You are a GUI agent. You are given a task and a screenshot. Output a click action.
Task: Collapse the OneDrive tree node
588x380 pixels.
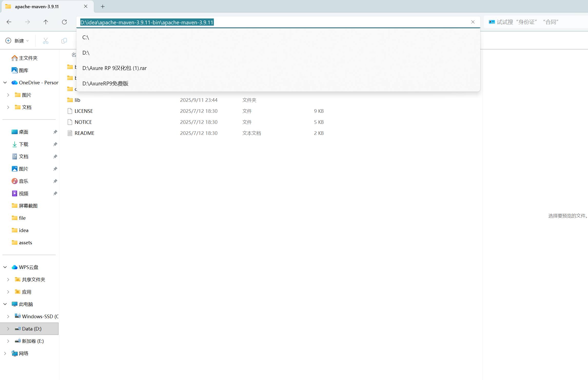click(5, 83)
